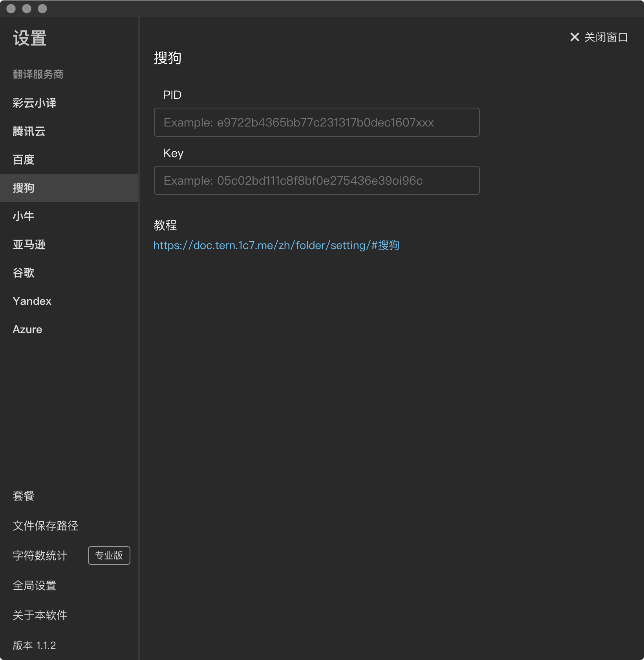Go to 亚马逊 provider page
644x660 pixels.
pyautogui.click(x=29, y=244)
